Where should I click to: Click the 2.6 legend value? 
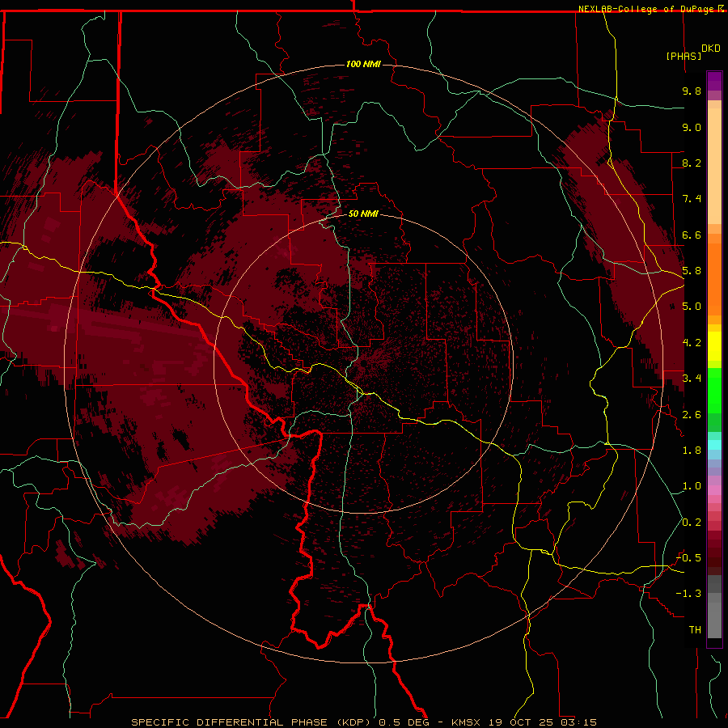click(x=692, y=415)
